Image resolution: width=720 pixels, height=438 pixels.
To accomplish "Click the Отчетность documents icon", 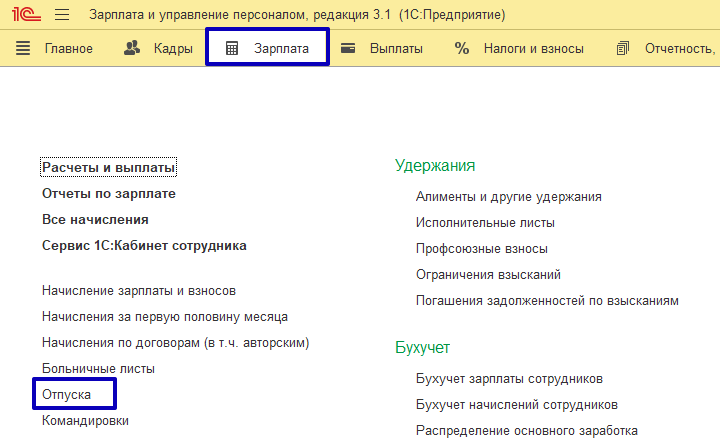I will pyautogui.click(x=624, y=48).
